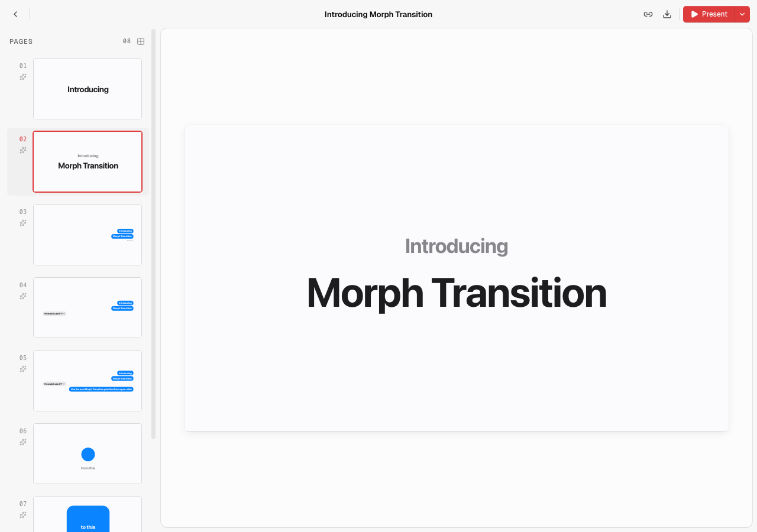Click the pages sidebar scrollbar

(x=154, y=234)
